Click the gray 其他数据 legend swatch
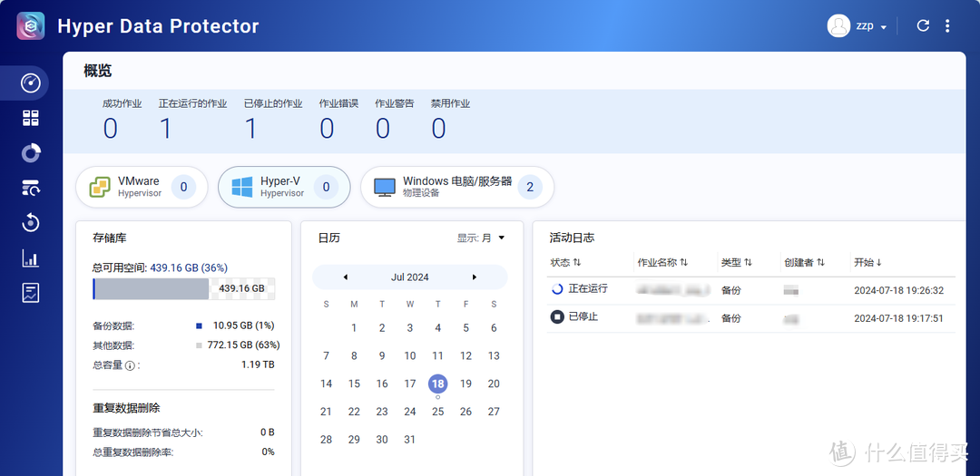 (199, 345)
